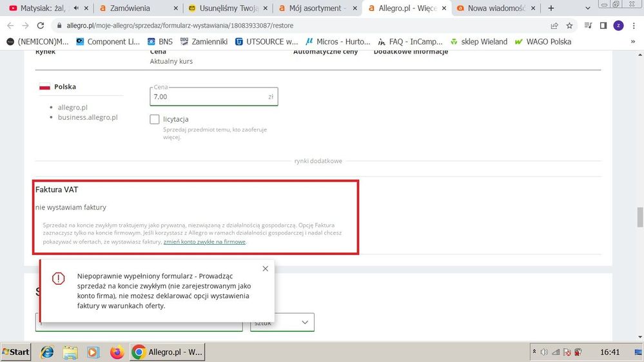
Task: Open the file explorer taskbar icon
Action: tap(70, 352)
